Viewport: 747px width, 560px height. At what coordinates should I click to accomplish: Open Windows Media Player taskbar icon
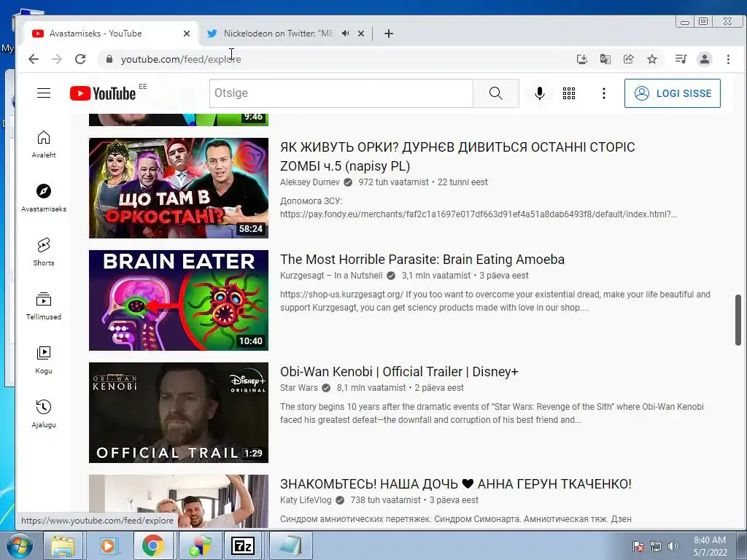click(x=108, y=545)
